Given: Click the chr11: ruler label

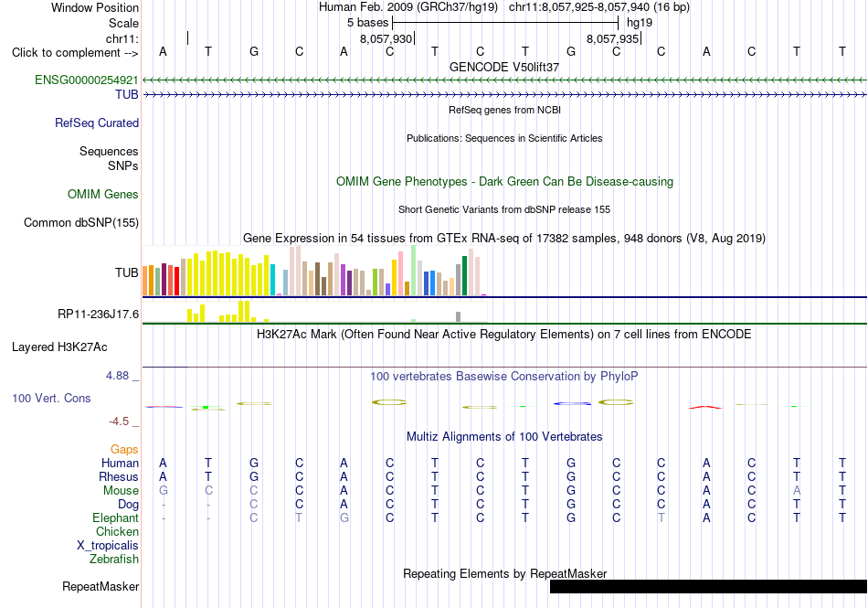Looking at the screenshot, I should 122,38.
